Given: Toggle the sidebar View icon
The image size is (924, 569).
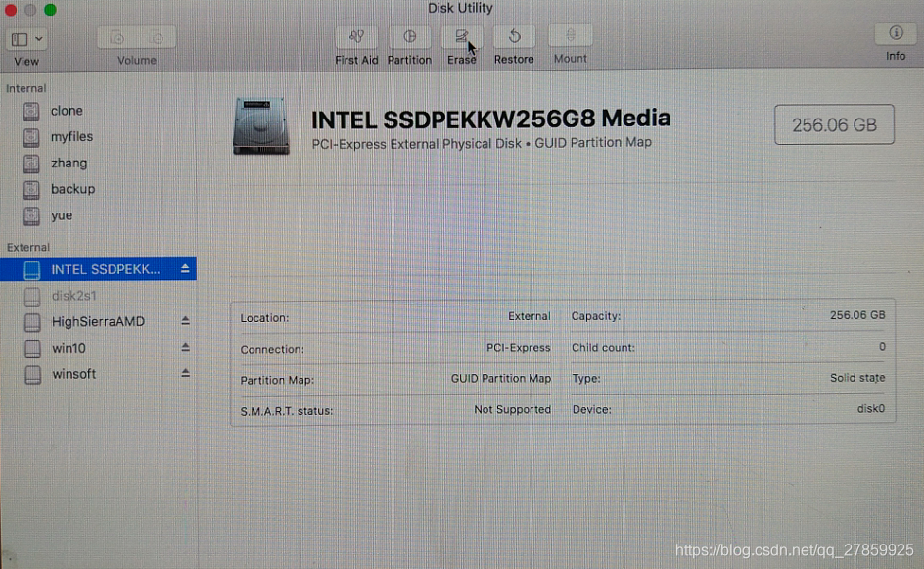Looking at the screenshot, I should (20, 39).
